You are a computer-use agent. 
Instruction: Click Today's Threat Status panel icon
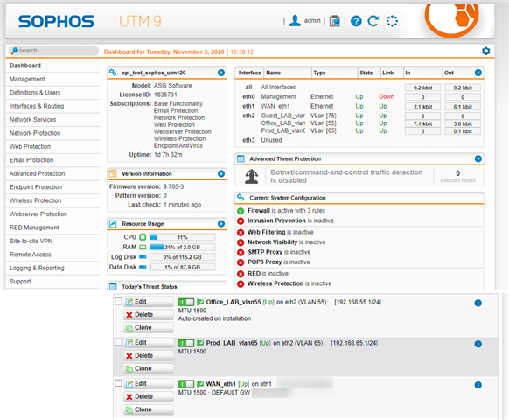coord(113,286)
